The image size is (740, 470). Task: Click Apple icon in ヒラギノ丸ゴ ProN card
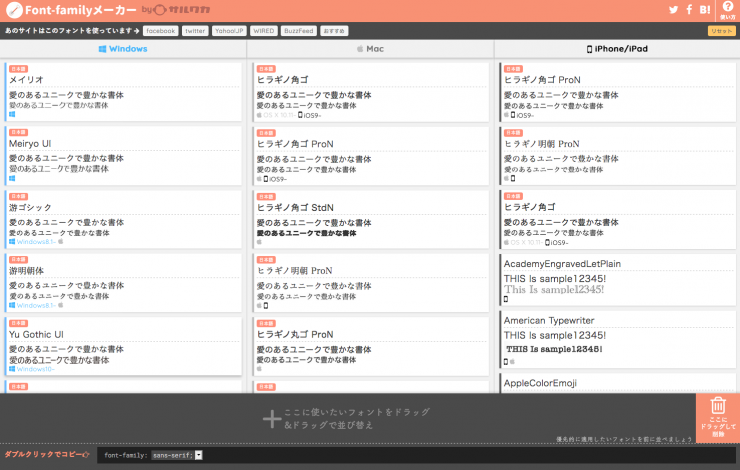pos(259,369)
